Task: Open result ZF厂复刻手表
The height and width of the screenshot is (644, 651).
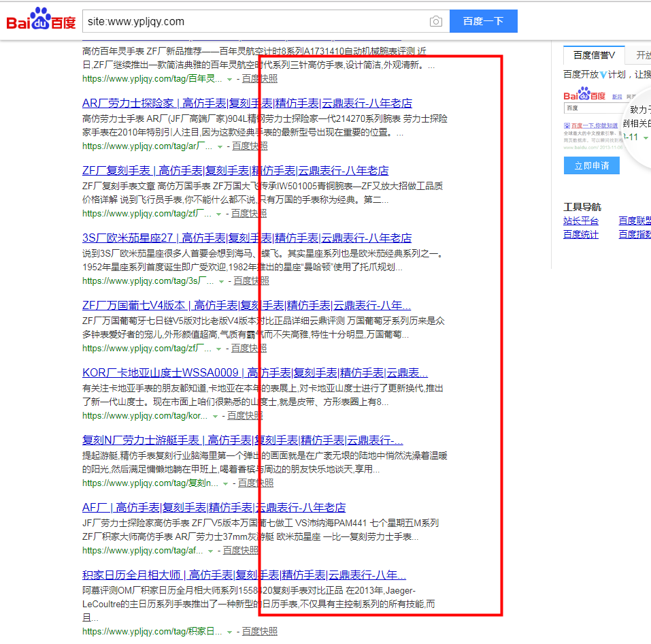Action: tap(235, 170)
